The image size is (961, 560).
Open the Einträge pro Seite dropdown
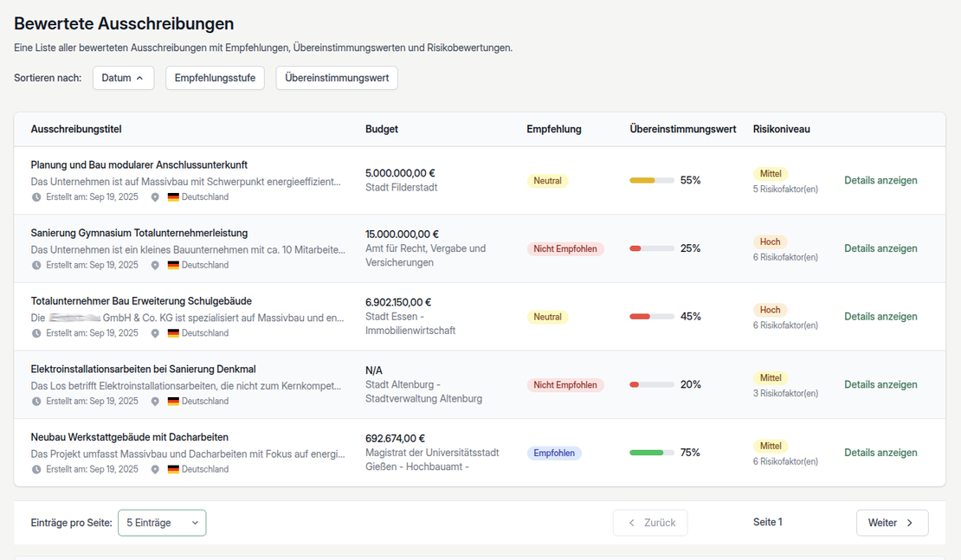(162, 523)
